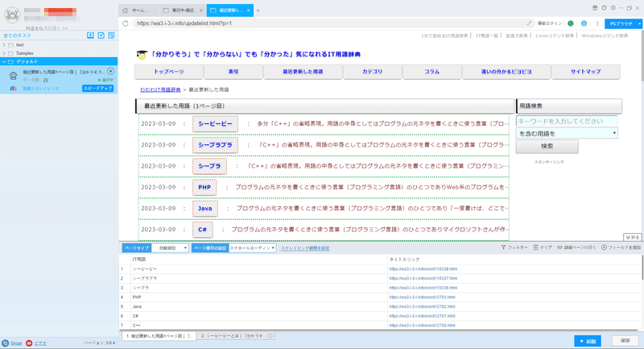The image size is (644, 349).
Task: Click the info circle icon in title bar
Action: 605,8
